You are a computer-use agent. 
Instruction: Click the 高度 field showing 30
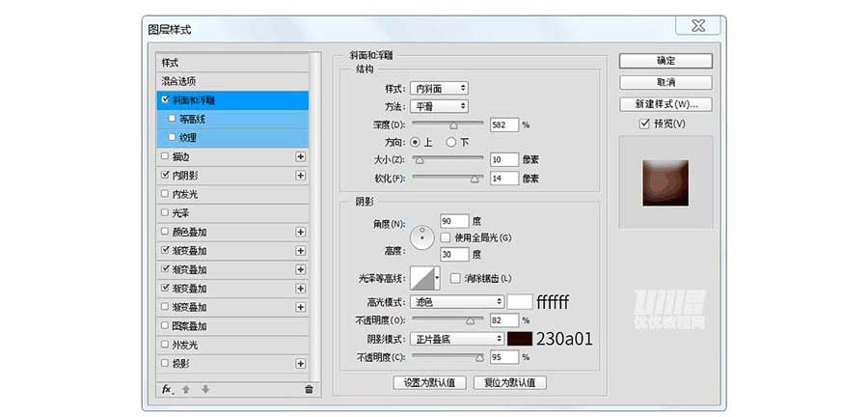(x=454, y=254)
